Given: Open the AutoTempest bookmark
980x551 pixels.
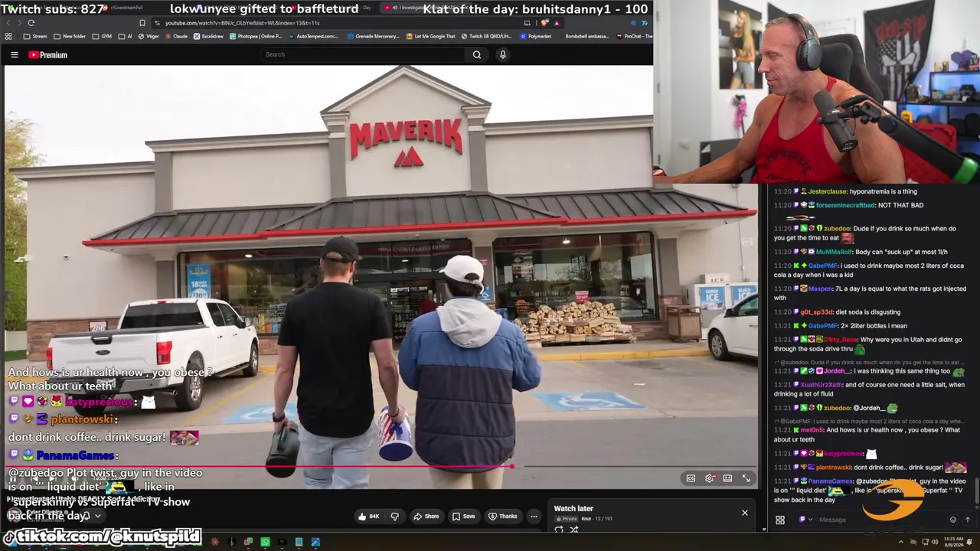Looking at the screenshot, I should point(312,36).
